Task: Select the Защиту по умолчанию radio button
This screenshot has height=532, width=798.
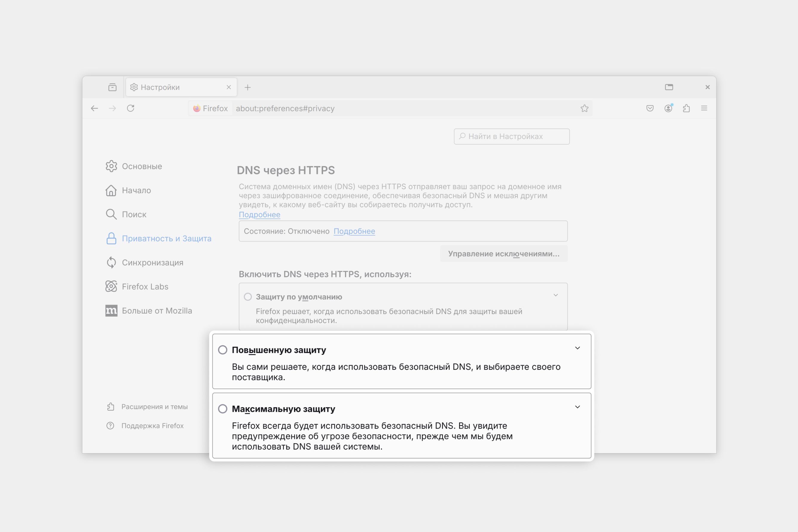Action: point(248,297)
